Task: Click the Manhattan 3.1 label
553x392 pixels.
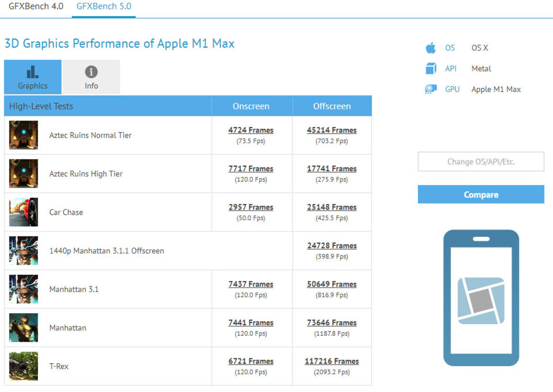Action: 74,289
